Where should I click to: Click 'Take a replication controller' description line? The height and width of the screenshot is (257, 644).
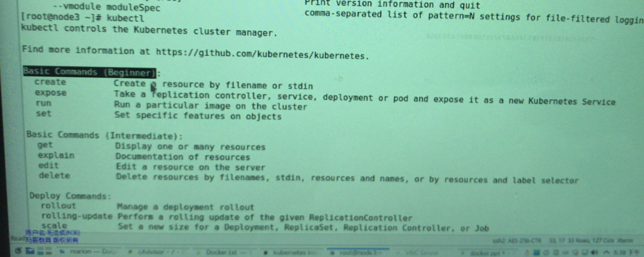365,99
